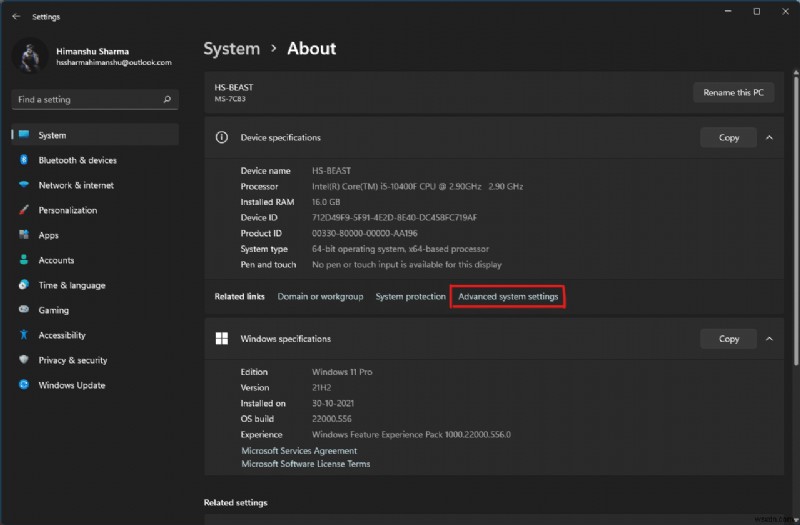Click the HS-BEAST PC name header

pos(234,87)
